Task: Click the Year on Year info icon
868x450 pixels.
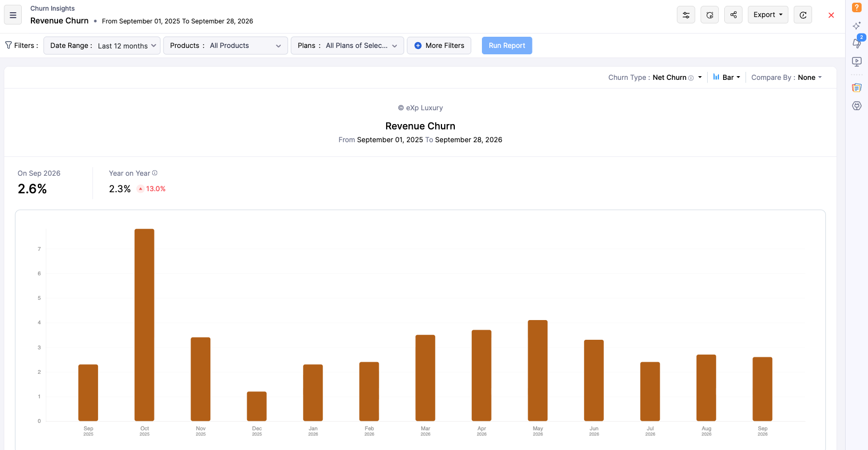Action: point(155,173)
